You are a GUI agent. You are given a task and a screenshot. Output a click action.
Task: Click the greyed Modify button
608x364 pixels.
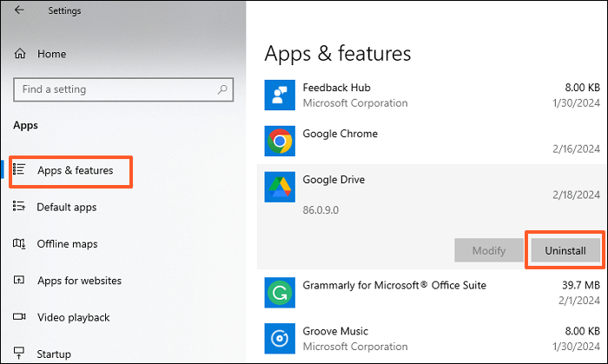point(488,250)
